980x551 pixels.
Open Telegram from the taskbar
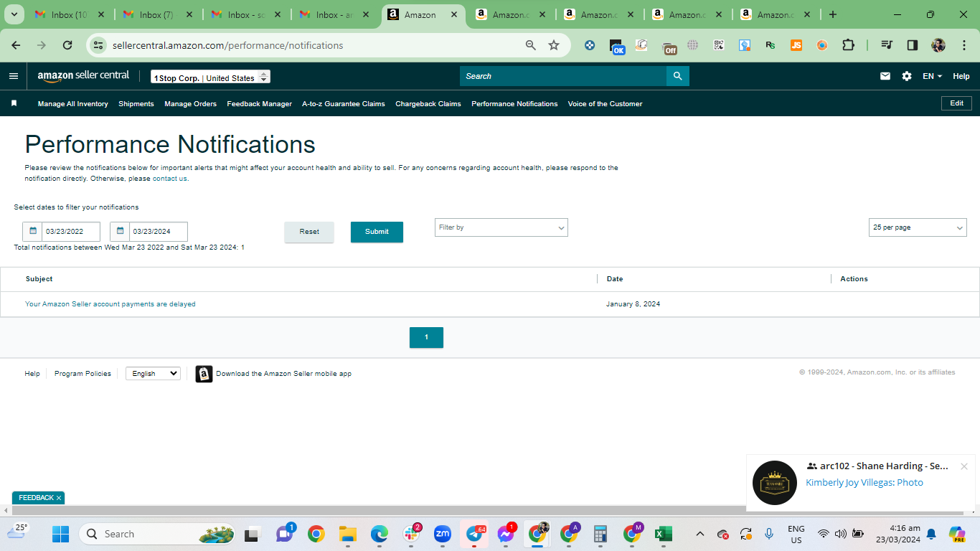[x=474, y=534]
